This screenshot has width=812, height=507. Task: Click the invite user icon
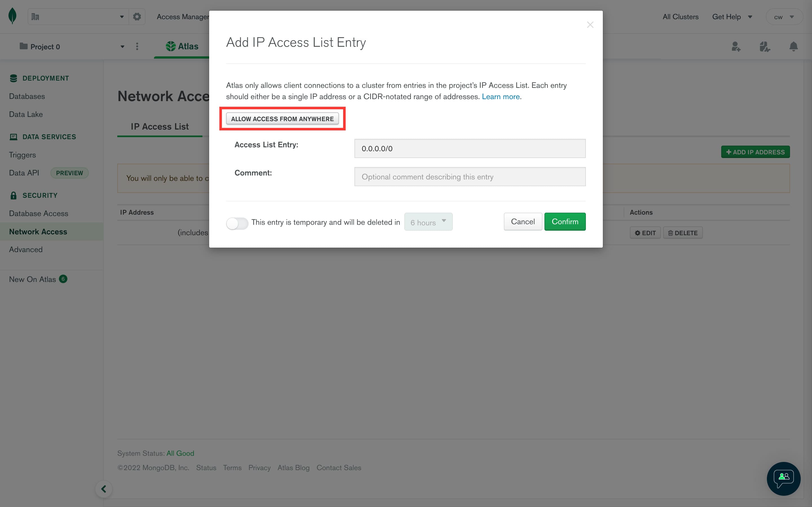click(x=736, y=46)
